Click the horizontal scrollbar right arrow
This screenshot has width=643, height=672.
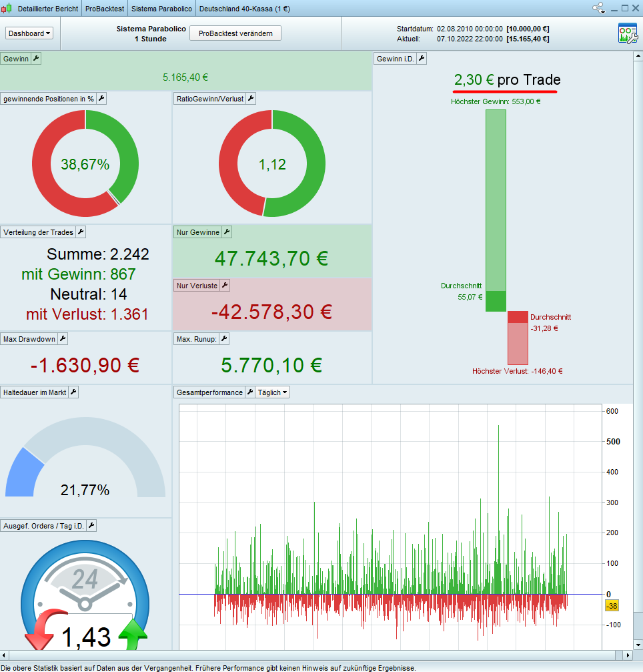[628, 655]
